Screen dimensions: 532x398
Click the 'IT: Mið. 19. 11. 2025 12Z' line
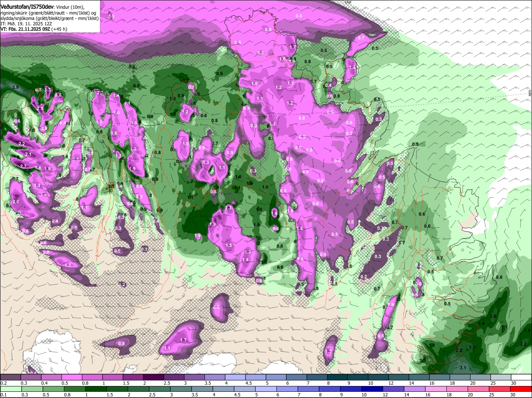coord(26,24)
